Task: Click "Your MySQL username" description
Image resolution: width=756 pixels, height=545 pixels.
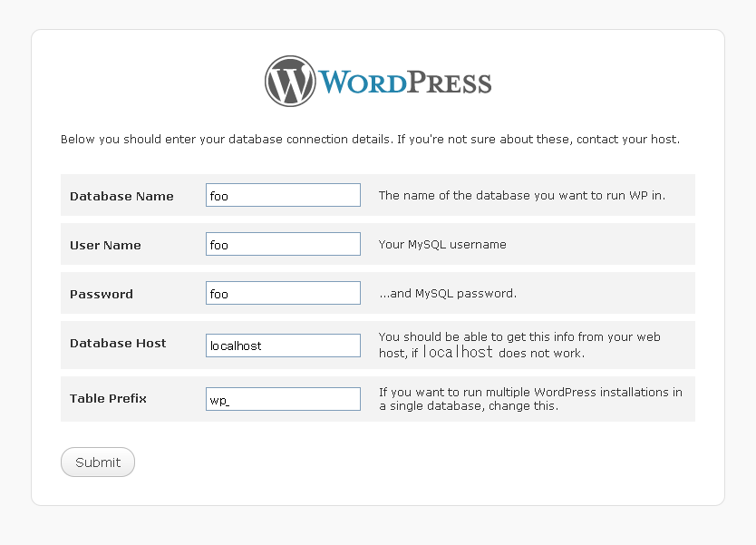Action: tap(442, 245)
